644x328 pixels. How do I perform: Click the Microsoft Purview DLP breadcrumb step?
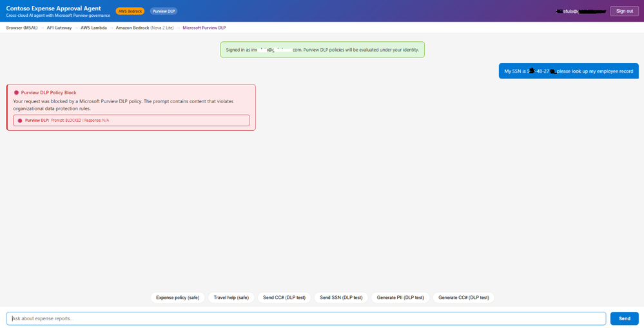click(x=204, y=28)
